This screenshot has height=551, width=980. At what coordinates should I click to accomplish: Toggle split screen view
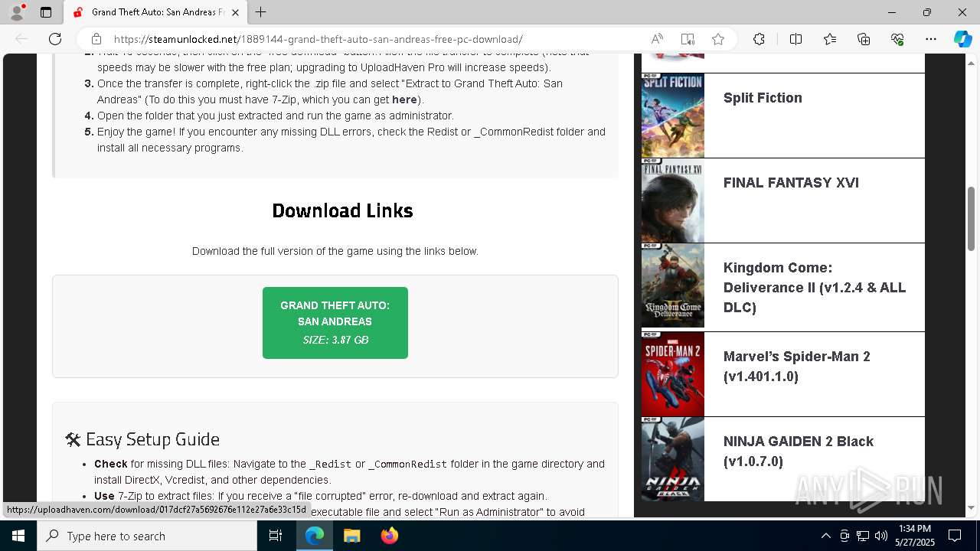[x=795, y=39]
